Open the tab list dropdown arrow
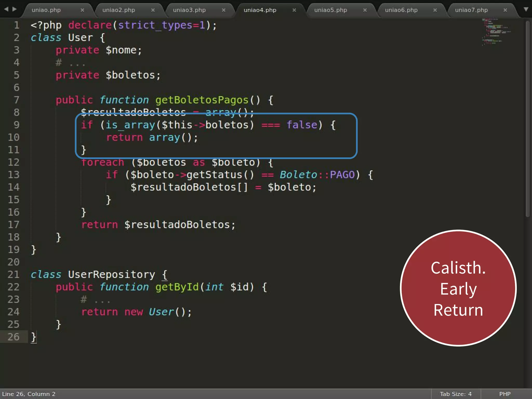This screenshot has height=399, width=532. [x=526, y=10]
